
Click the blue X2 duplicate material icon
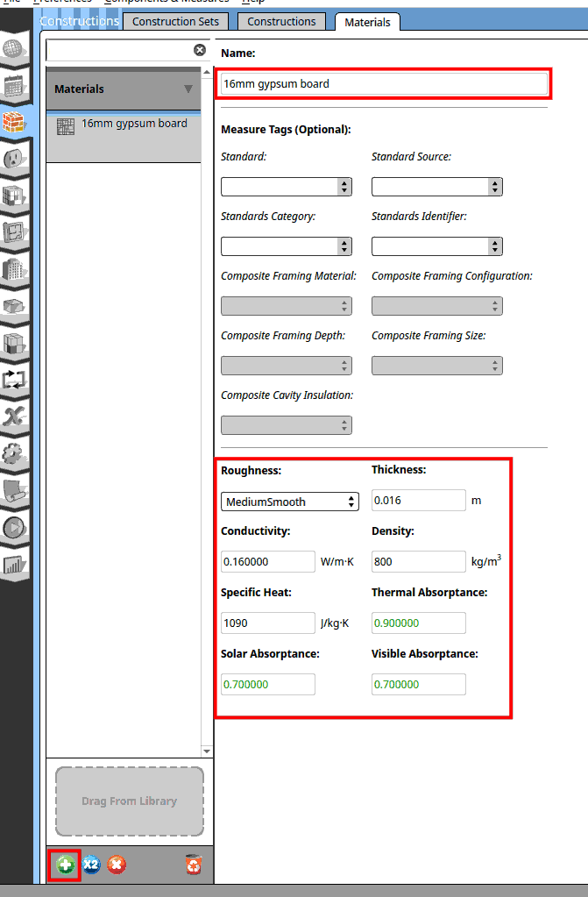click(x=91, y=865)
